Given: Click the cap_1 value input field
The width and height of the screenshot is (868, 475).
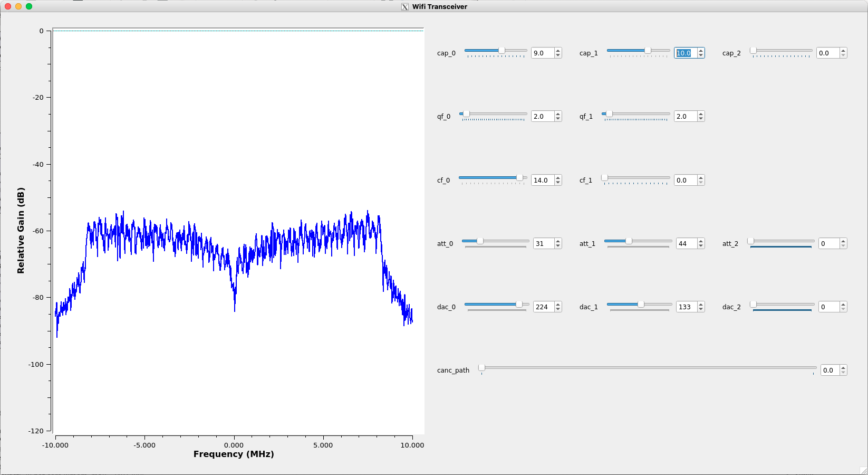Looking at the screenshot, I should [684, 53].
